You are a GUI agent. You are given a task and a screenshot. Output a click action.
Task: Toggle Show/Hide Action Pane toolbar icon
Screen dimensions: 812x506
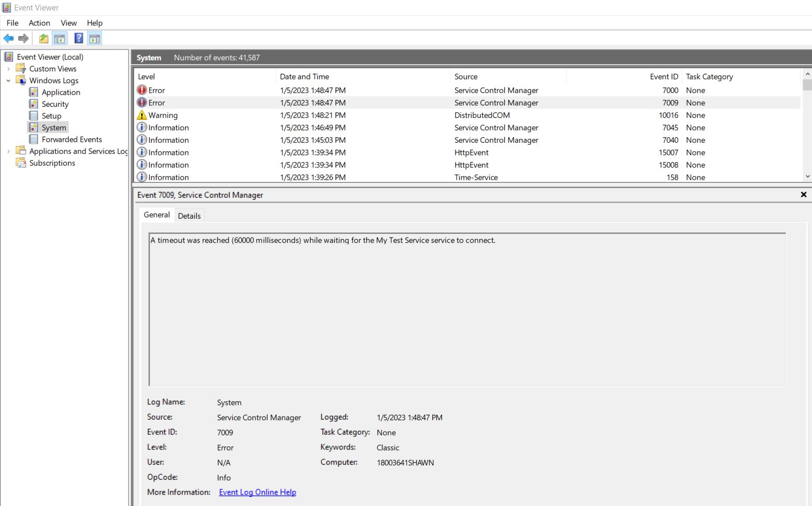tap(95, 38)
